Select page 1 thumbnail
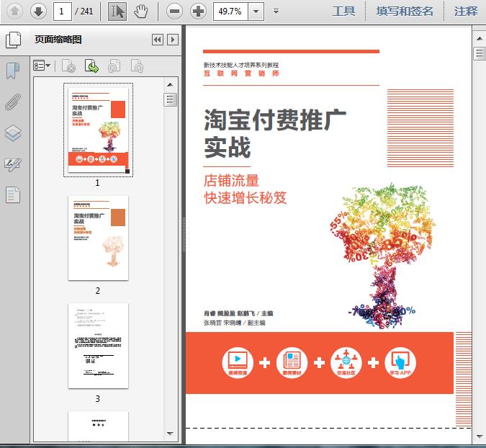Screen dimensions: 486x448 coord(98,130)
